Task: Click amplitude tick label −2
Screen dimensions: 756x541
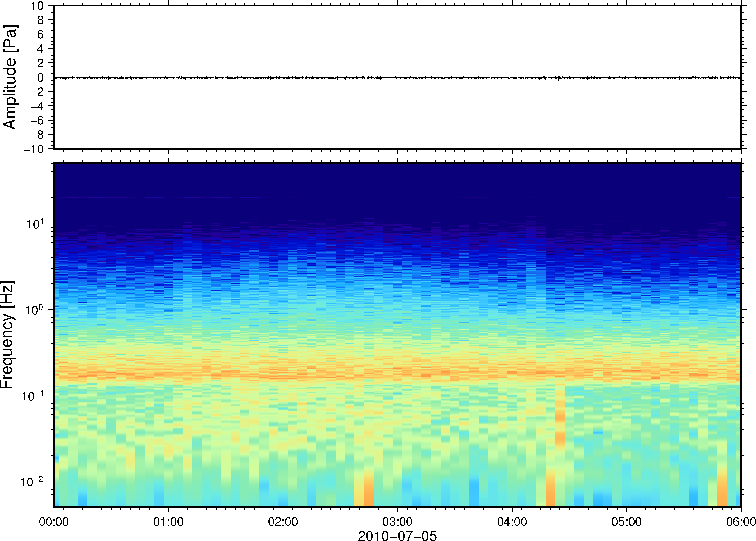Action: point(37,92)
